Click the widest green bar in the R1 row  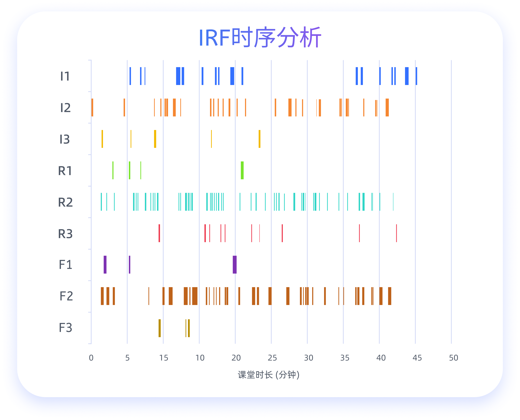[242, 170]
